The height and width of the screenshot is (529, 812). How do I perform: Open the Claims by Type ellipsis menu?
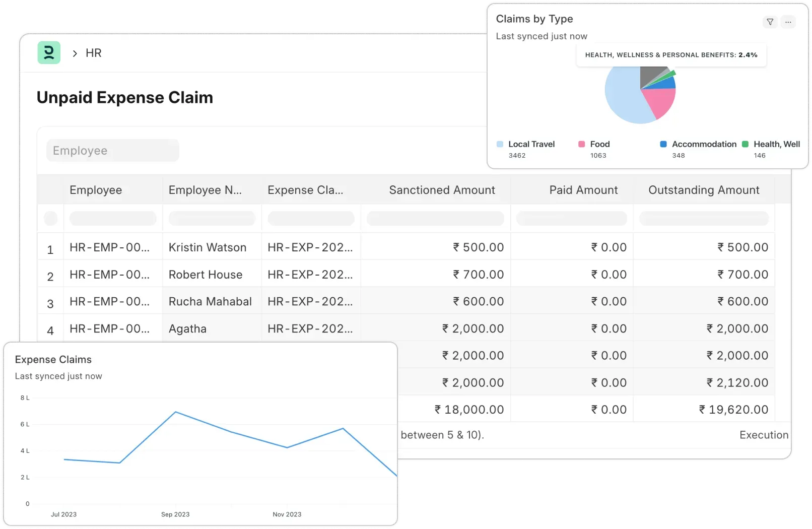coord(788,22)
